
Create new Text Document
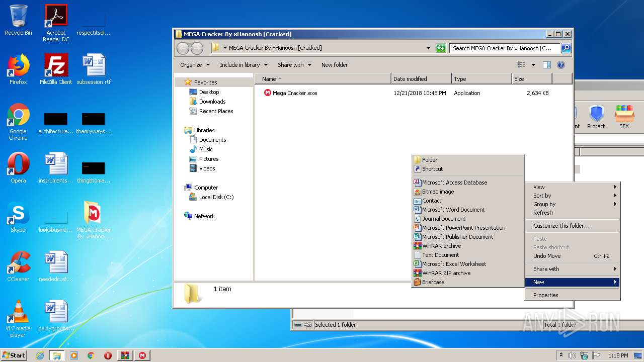click(468, 255)
